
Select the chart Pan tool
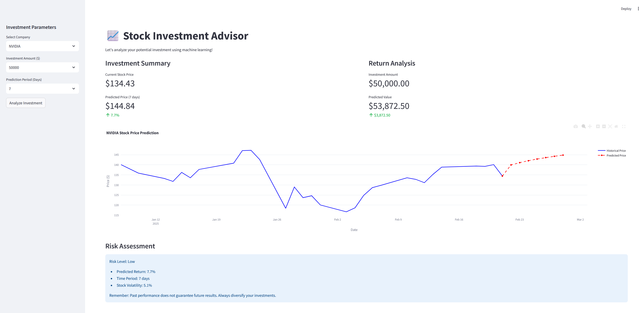pyautogui.click(x=590, y=126)
